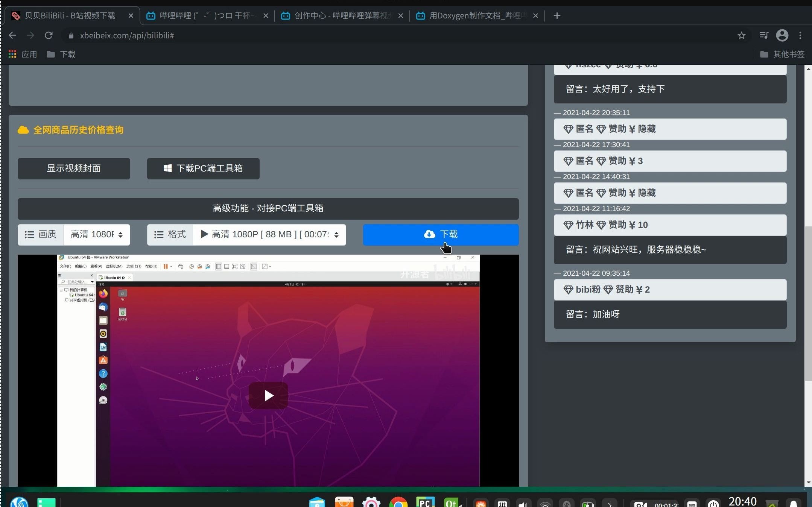The height and width of the screenshot is (507, 812).
Task: Click 下载PC端工具箱 button
Action: click(203, 168)
